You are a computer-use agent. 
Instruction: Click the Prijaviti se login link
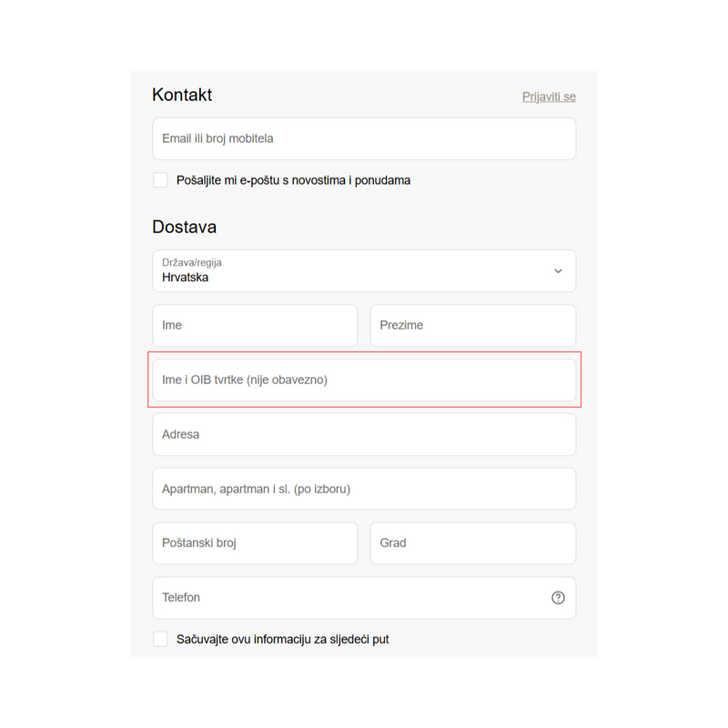[549, 96]
